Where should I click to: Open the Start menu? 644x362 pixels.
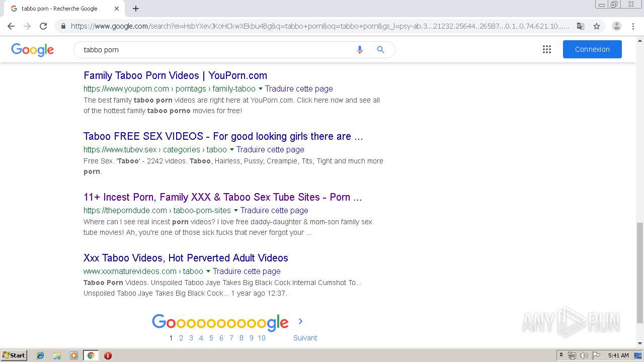coord(14,355)
